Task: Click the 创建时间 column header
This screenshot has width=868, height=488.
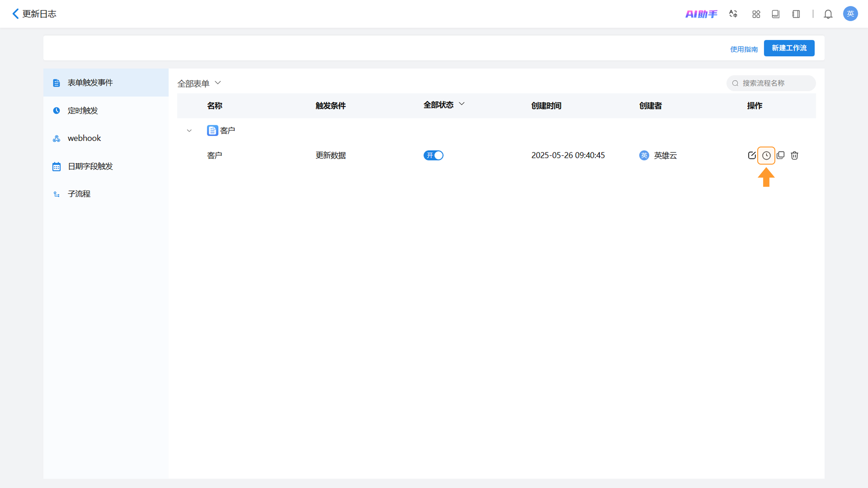Action: (546, 106)
